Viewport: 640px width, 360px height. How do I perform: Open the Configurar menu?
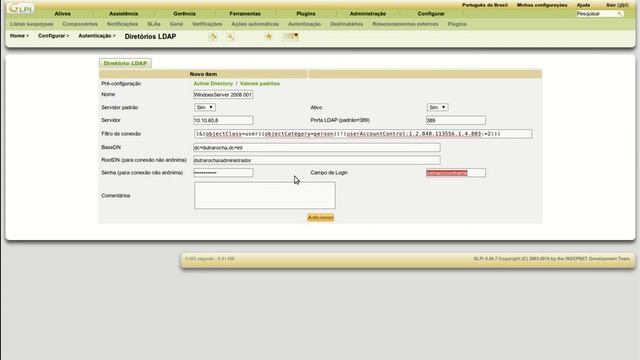431,13
